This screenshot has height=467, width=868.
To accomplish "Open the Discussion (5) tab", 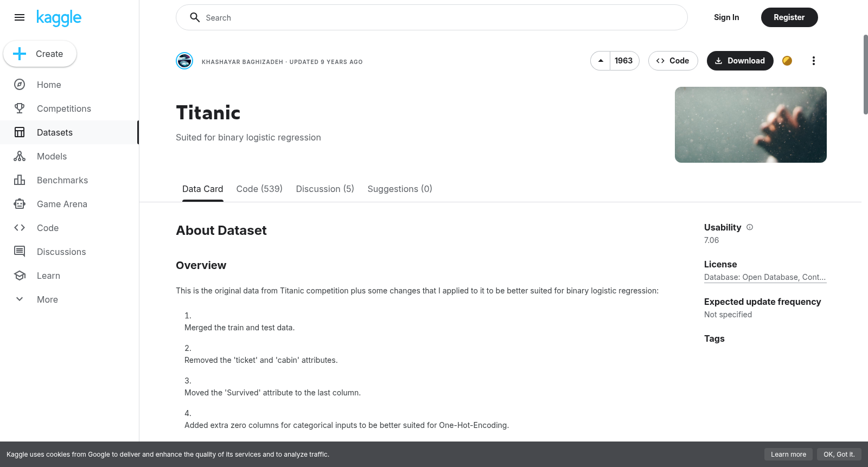I will 325,189.
